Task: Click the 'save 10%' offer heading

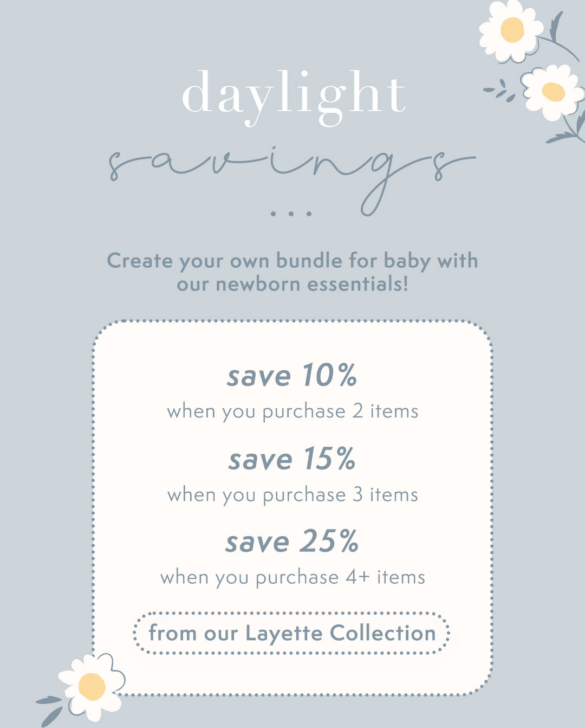Action: point(292,375)
